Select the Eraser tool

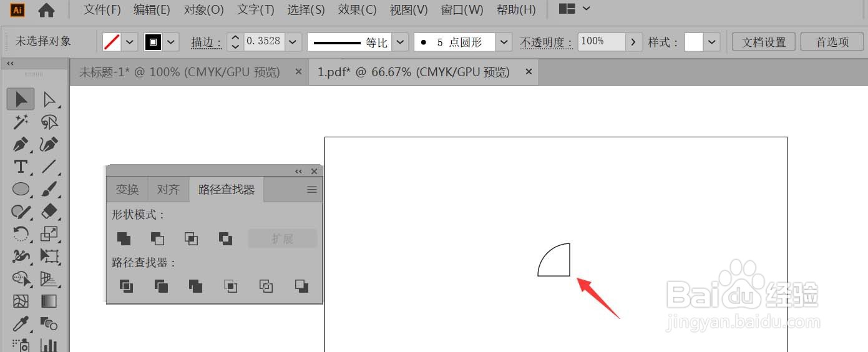(x=49, y=212)
